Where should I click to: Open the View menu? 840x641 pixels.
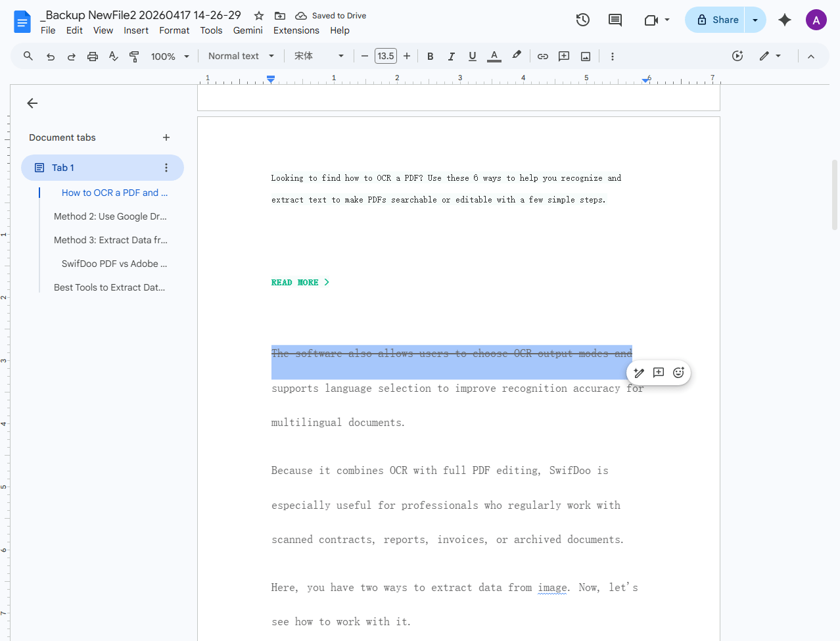(x=103, y=30)
